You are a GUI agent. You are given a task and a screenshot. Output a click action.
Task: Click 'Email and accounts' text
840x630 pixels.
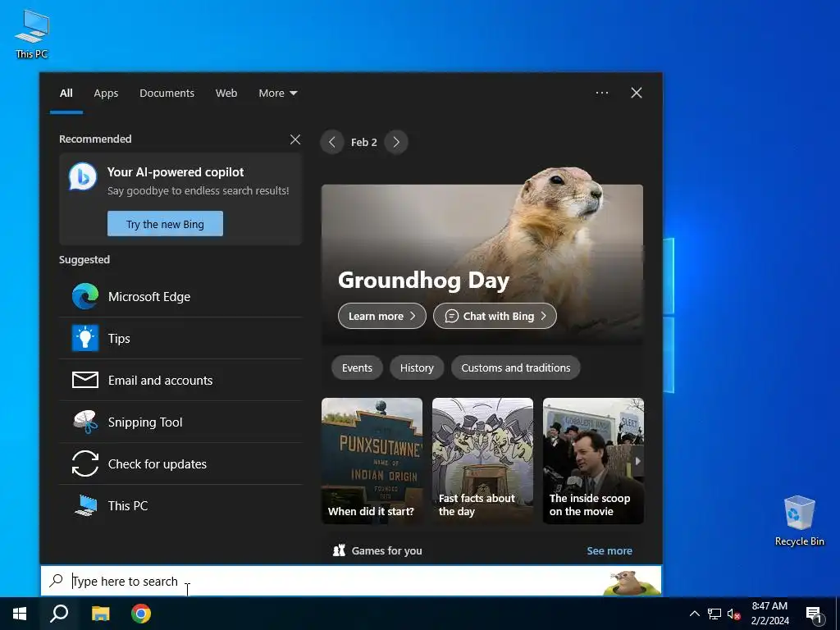coord(160,381)
